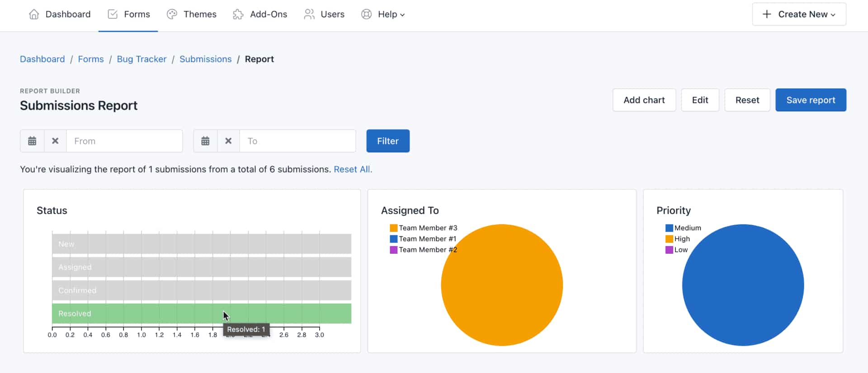
Task: Toggle Medium priority legend swatch
Action: click(x=669, y=228)
